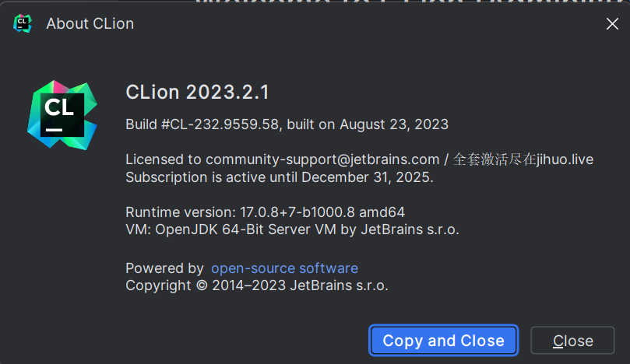The height and width of the screenshot is (364, 630).
Task: Click the OpenJDK 64-Bit Server VM line
Action: point(293,229)
